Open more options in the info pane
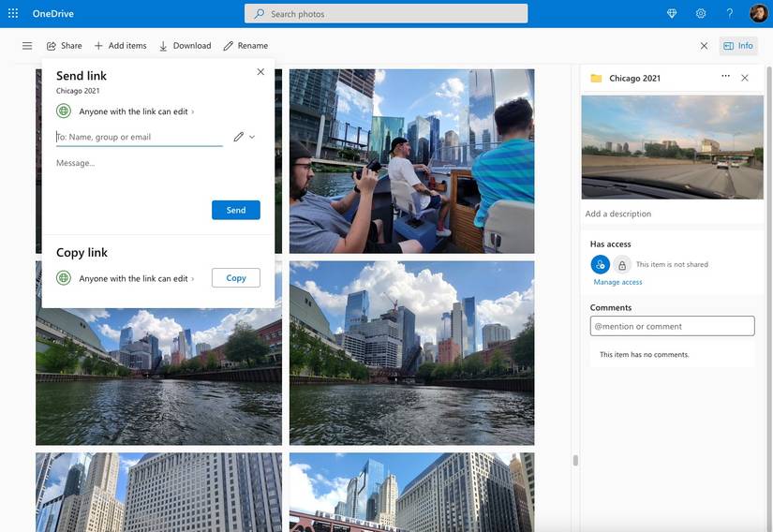 click(725, 77)
